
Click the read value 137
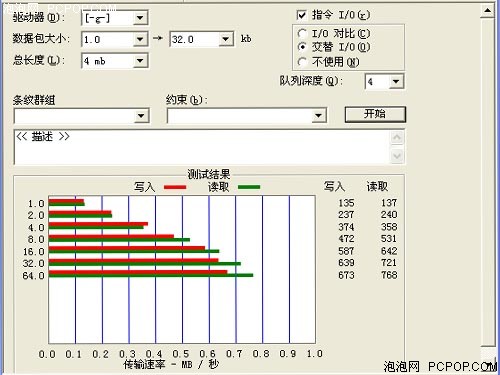(389, 203)
